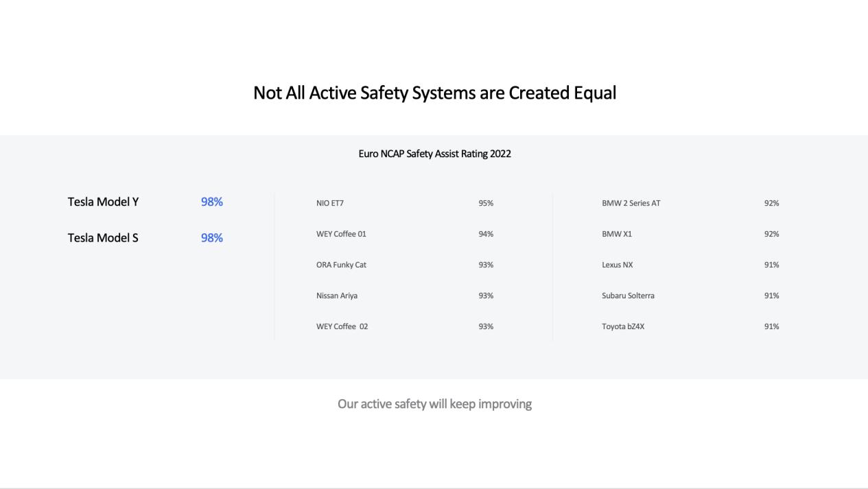Select the 94% rating value
Image resolution: width=868 pixels, height=489 pixels.
coord(486,234)
